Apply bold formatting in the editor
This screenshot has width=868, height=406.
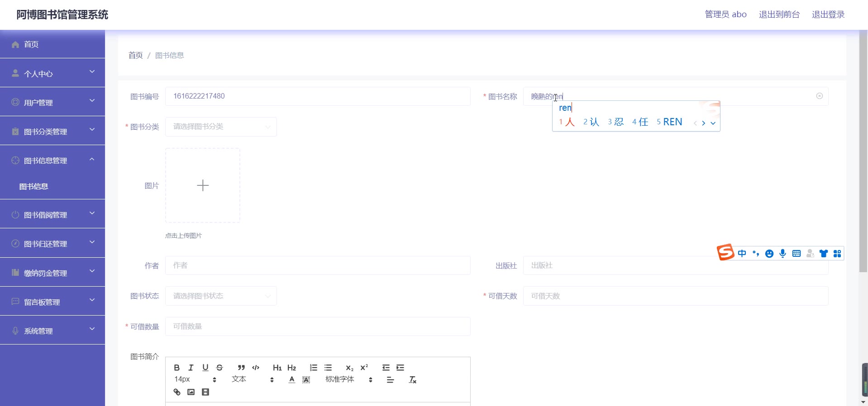tap(177, 368)
